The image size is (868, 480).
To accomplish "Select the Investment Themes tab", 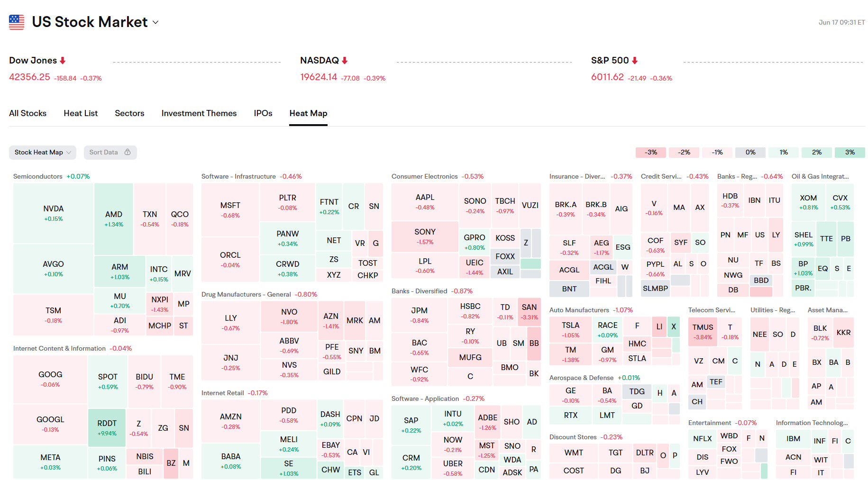I will point(199,113).
